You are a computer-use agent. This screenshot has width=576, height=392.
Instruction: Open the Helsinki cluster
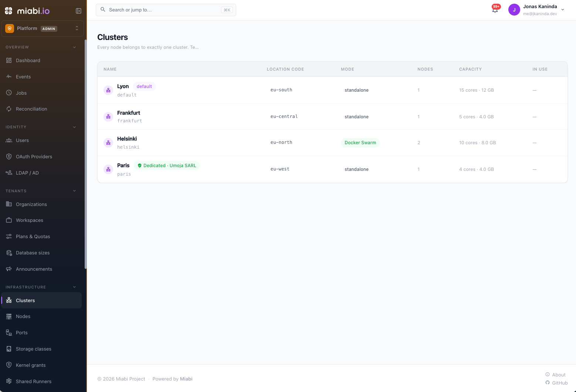coord(332,143)
